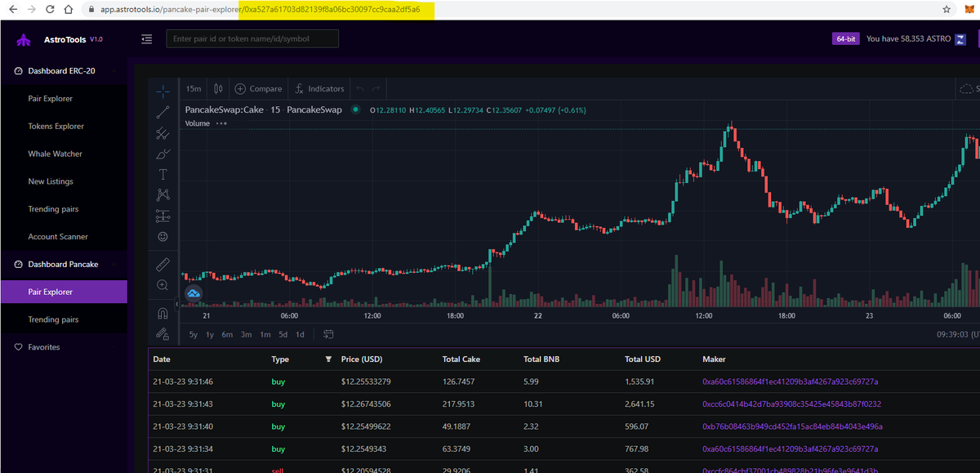
Task: Click the browser address bar URL
Action: pos(259,10)
